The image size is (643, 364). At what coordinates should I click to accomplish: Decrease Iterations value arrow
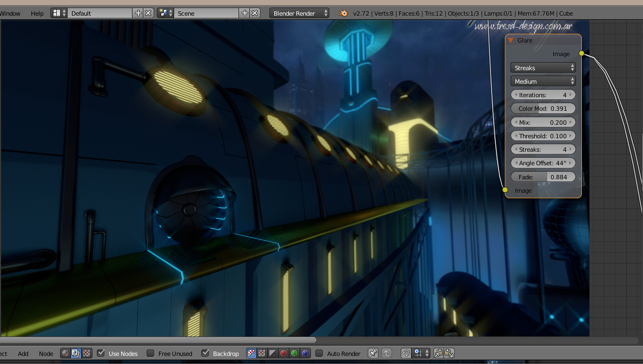coord(516,95)
